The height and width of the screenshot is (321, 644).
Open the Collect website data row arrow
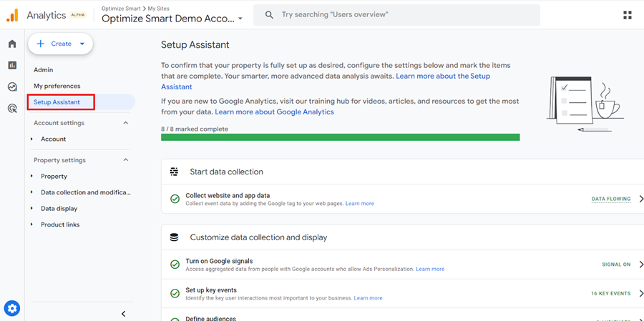pyautogui.click(x=641, y=199)
